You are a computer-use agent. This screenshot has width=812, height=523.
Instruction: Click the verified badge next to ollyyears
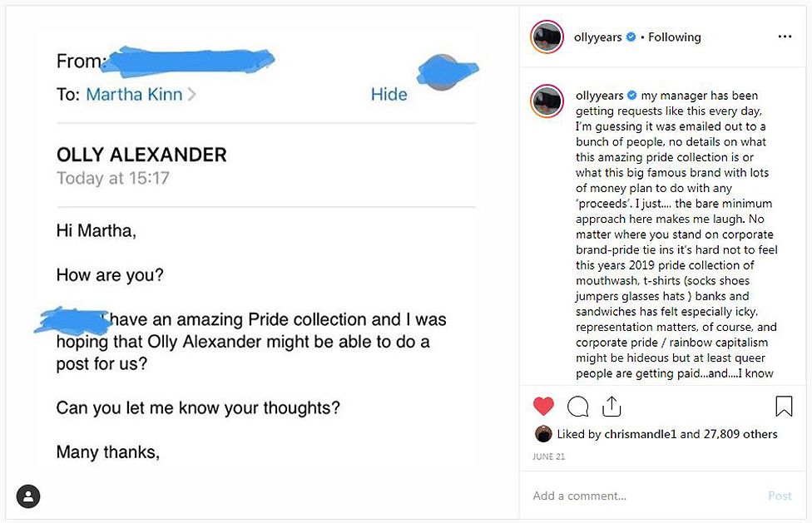(x=631, y=37)
